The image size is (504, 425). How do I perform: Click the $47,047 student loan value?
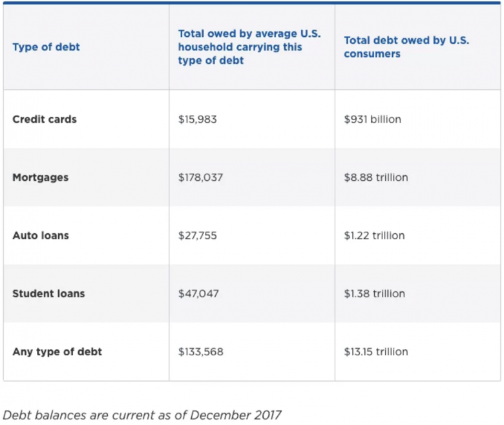[x=198, y=294]
